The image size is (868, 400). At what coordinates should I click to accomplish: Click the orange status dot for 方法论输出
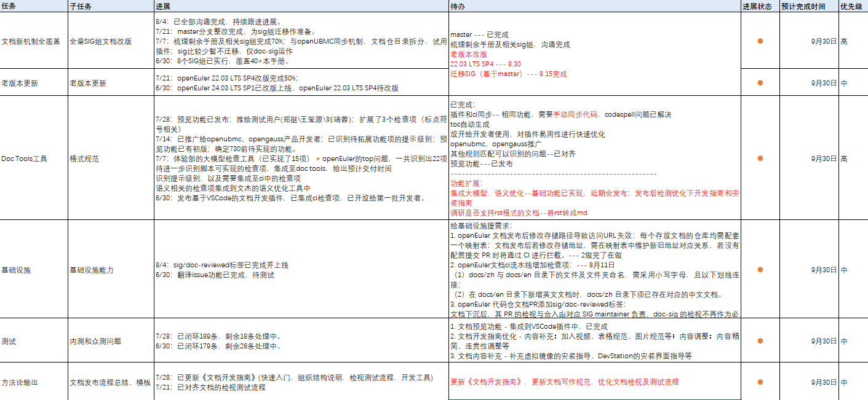[760, 382]
